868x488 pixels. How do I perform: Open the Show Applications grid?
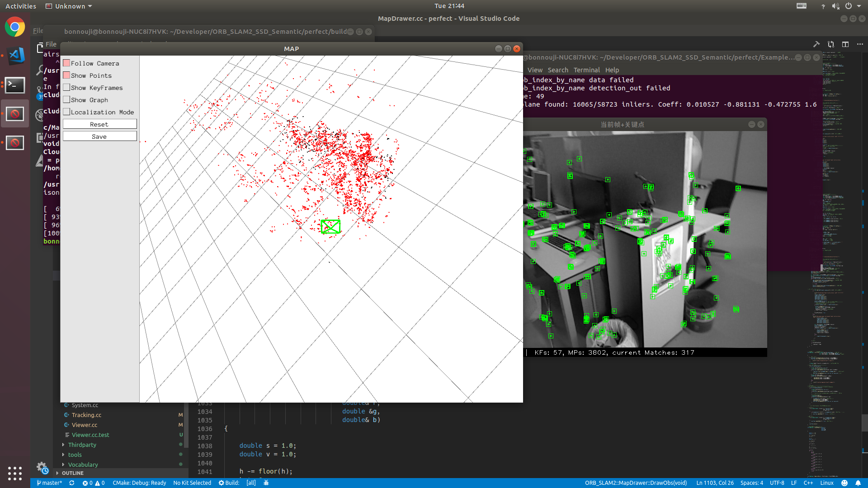click(15, 473)
